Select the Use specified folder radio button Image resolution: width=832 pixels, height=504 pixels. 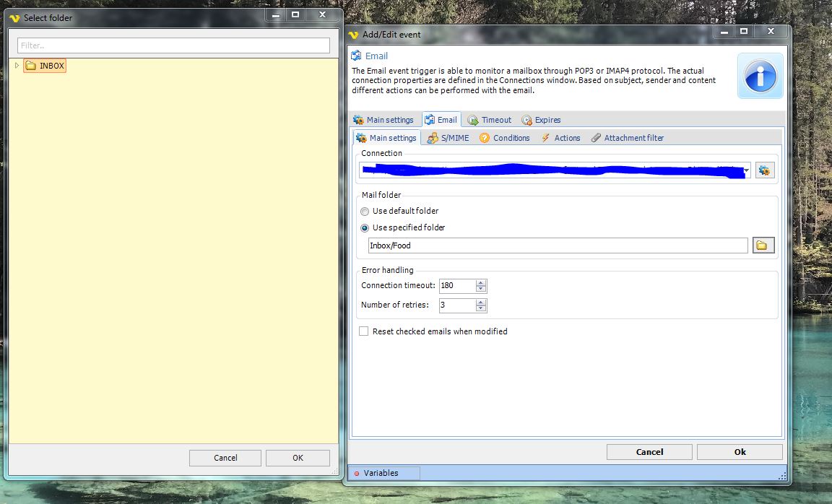(365, 227)
